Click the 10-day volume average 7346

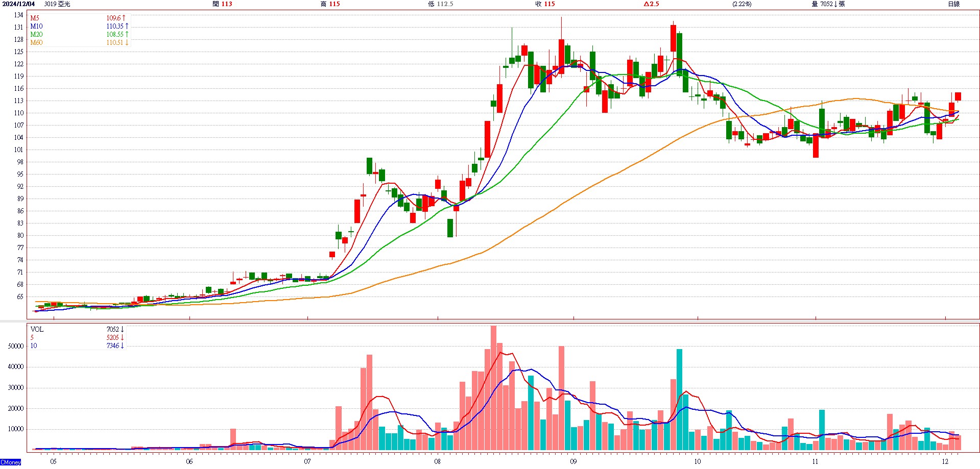(115, 345)
